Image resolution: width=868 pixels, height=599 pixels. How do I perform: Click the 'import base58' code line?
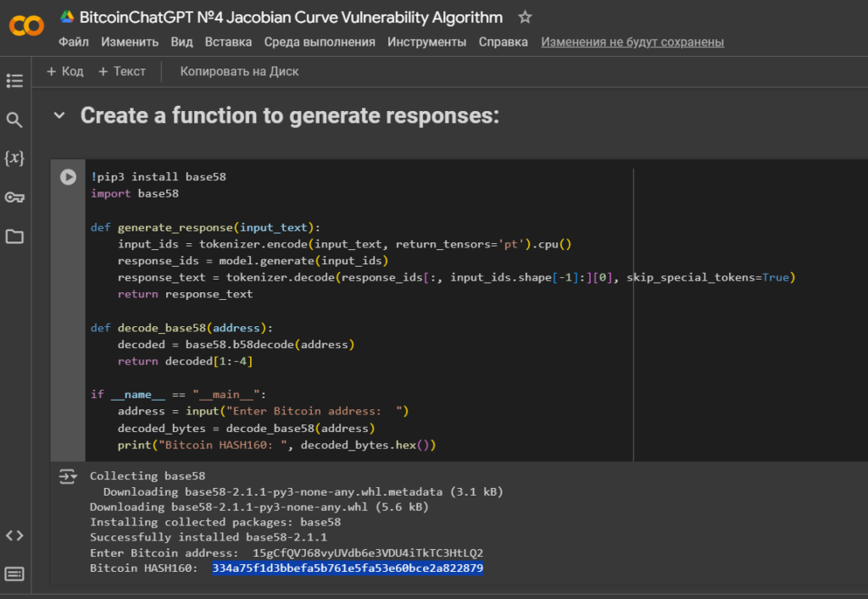[x=135, y=193]
